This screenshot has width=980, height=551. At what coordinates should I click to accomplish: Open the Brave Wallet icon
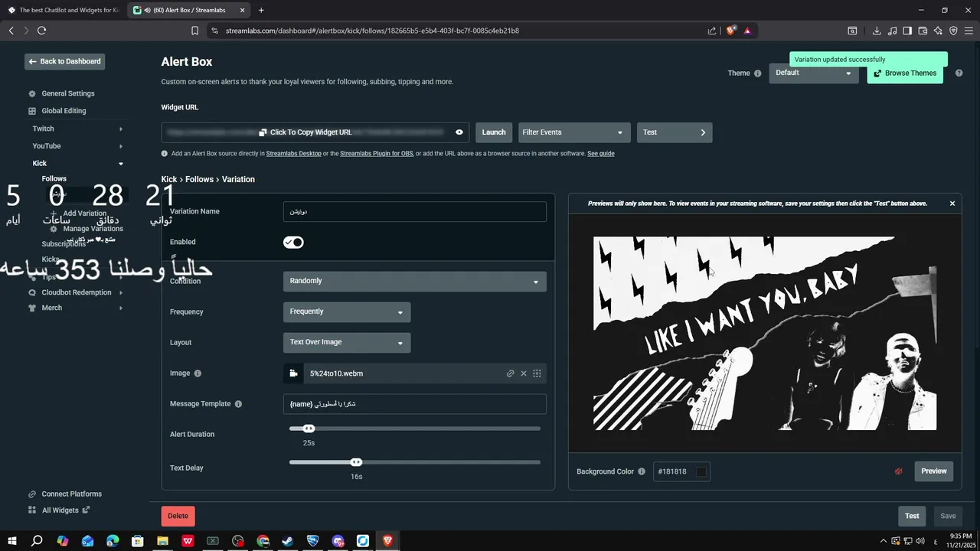click(x=923, y=31)
